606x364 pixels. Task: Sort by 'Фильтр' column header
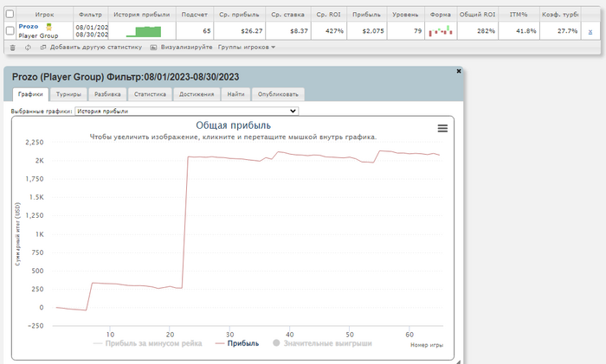tap(90, 15)
